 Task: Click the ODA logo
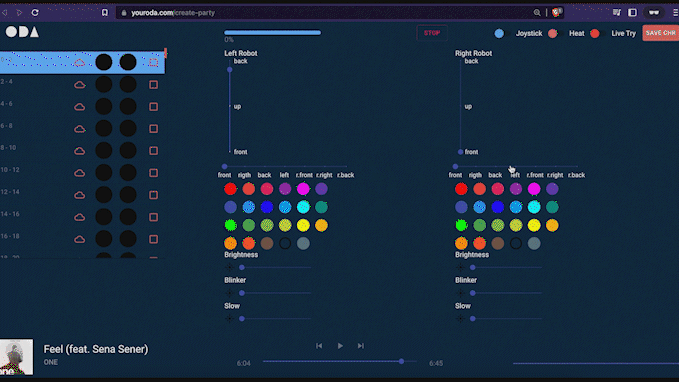tap(22, 32)
